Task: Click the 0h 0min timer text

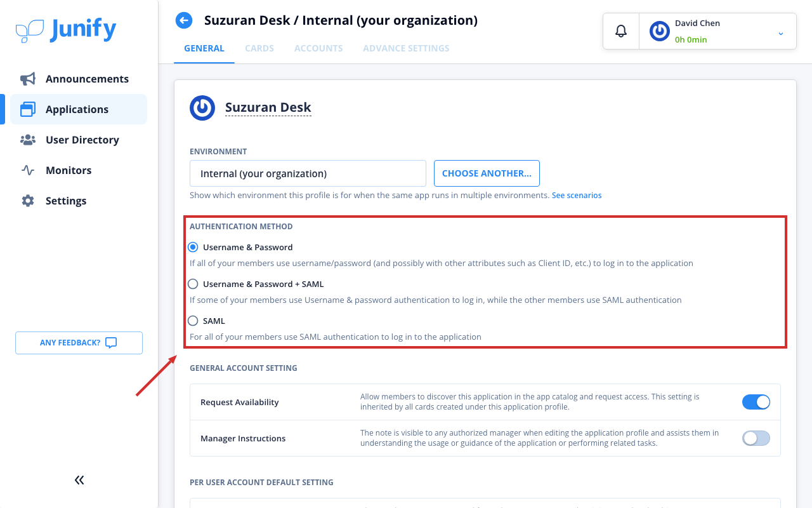Action: [691, 39]
